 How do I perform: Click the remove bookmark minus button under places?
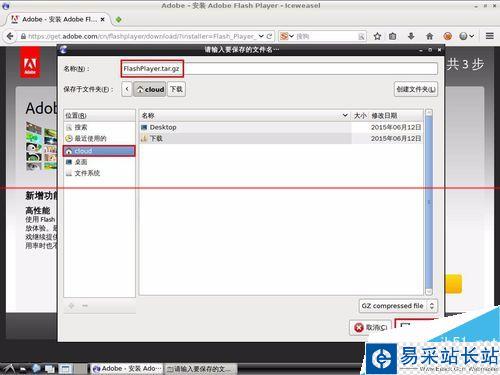pos(85,306)
